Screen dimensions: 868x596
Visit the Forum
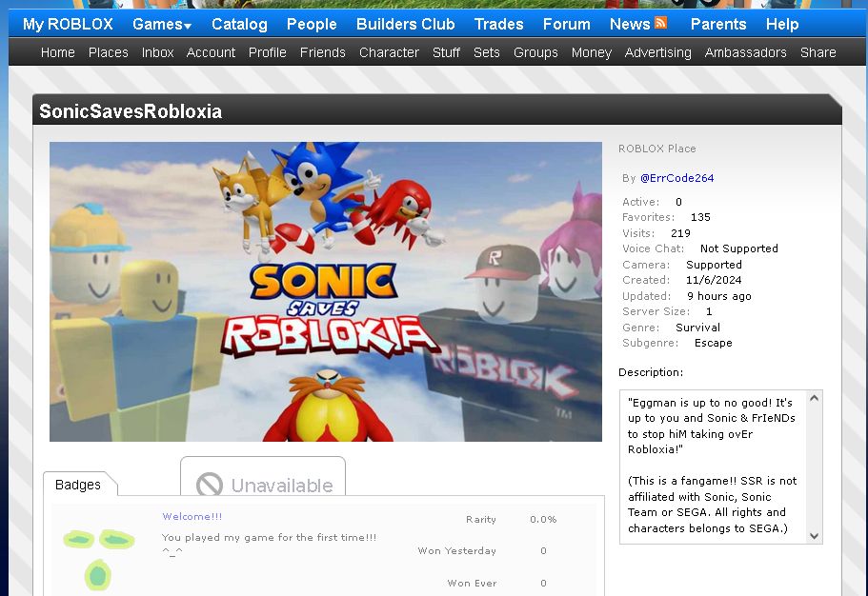click(566, 25)
